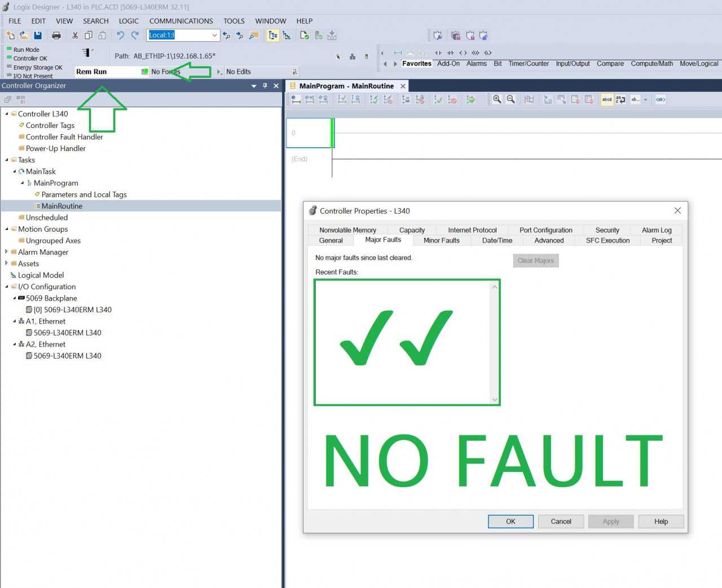Select Controller Tags in the organizer tree
This screenshot has height=588, width=722.
[x=50, y=125]
